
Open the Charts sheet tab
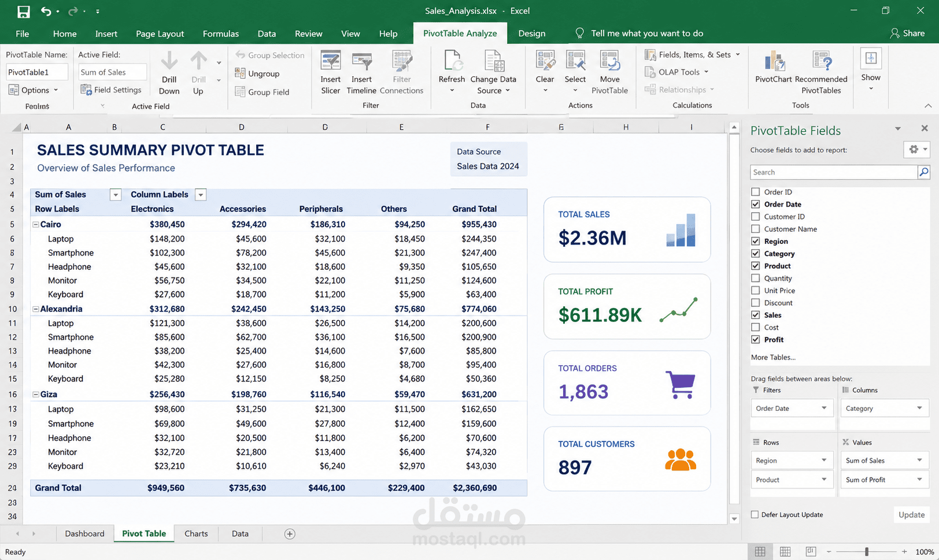(196, 533)
